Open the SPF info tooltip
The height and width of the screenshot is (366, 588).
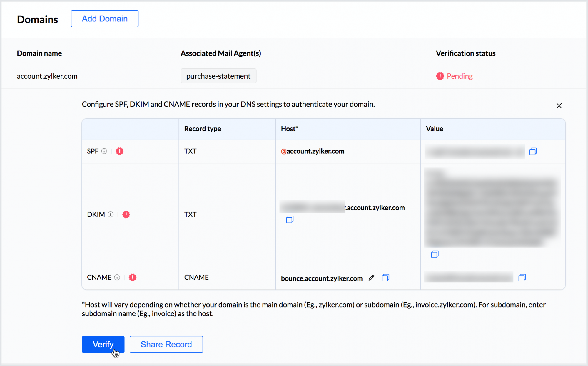point(105,151)
